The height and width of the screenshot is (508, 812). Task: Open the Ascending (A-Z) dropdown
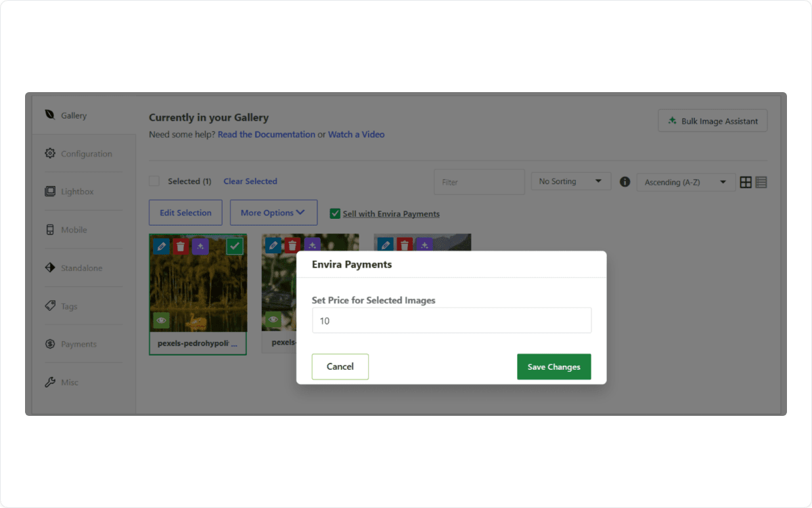pyautogui.click(x=685, y=182)
